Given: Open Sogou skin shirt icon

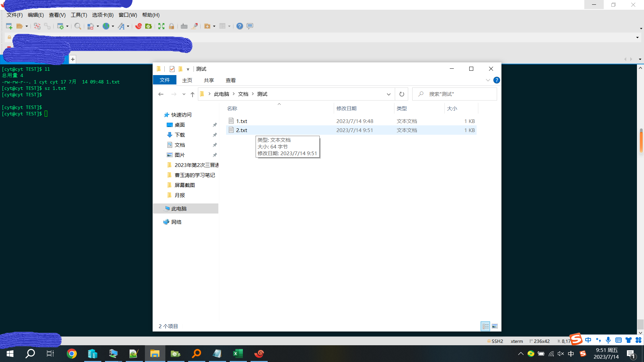Looking at the screenshot, I should pos(628,340).
